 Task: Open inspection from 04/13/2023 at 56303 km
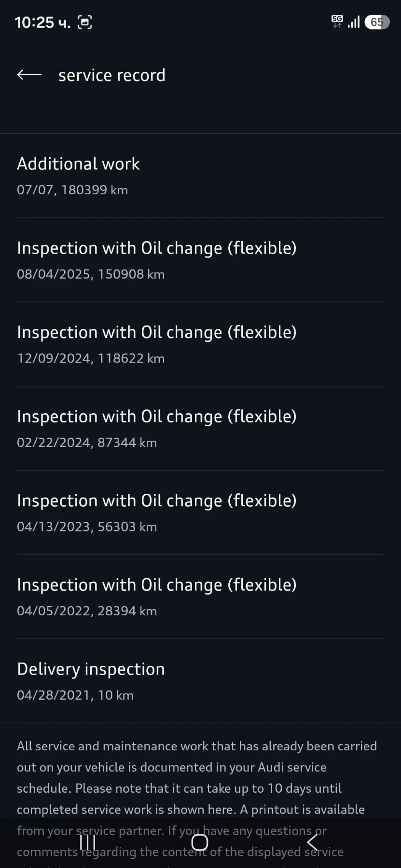(200, 513)
